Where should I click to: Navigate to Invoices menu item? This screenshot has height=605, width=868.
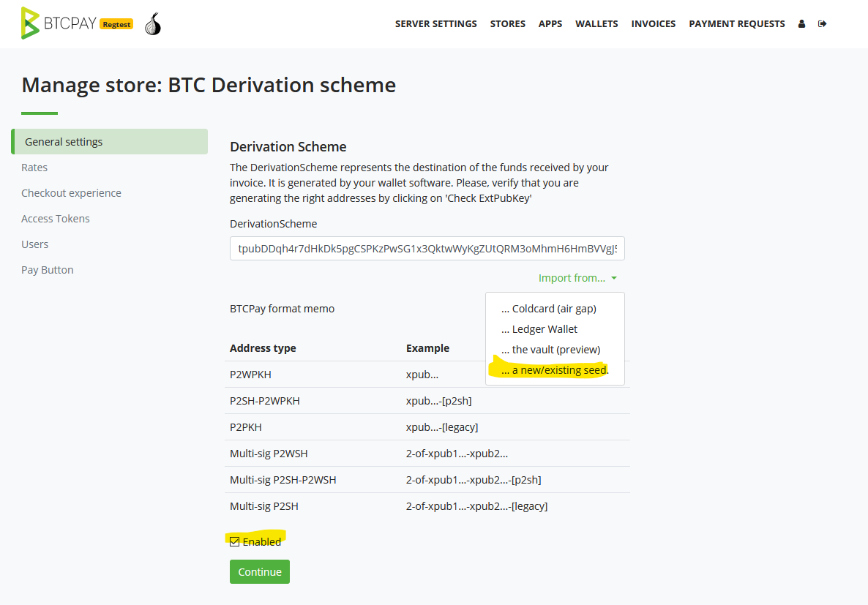tap(653, 23)
